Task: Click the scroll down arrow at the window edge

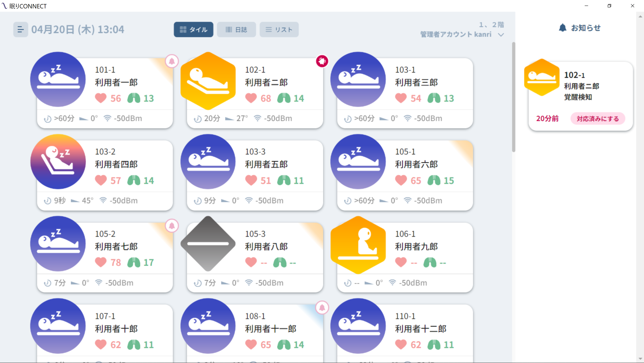Action: click(x=640, y=358)
